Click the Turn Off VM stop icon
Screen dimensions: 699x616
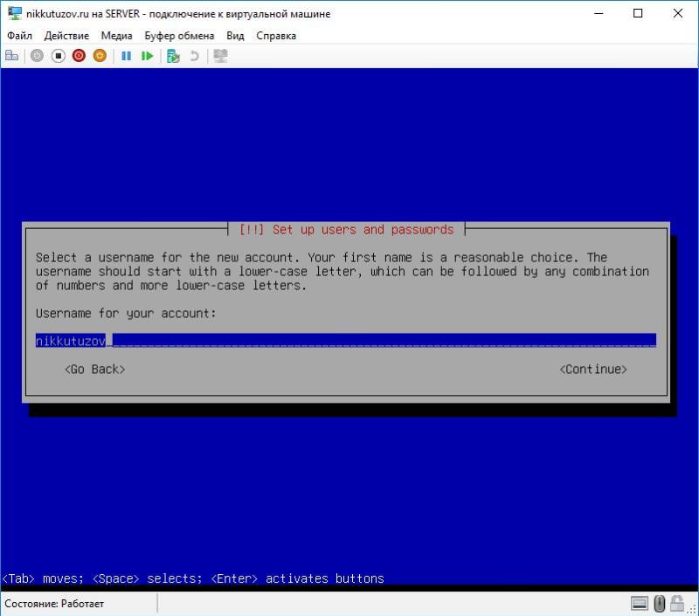[x=58, y=56]
